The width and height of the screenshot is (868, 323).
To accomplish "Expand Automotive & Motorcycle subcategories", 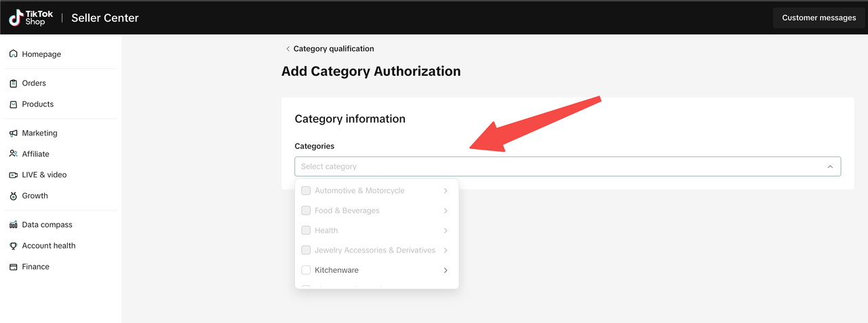I will pos(446,191).
